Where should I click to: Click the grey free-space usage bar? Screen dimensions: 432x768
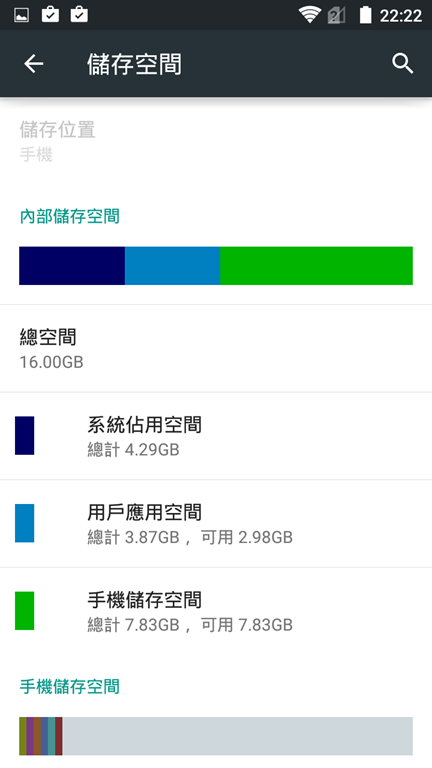click(238, 736)
